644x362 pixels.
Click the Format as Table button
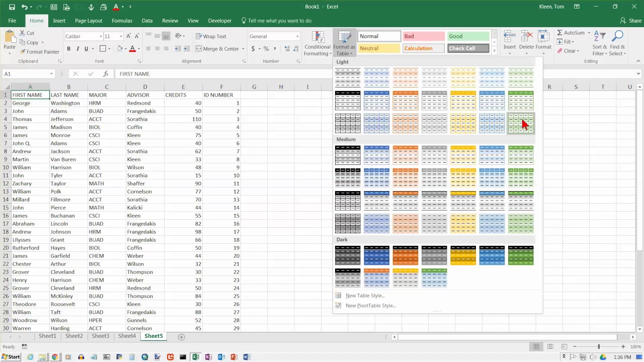point(344,44)
